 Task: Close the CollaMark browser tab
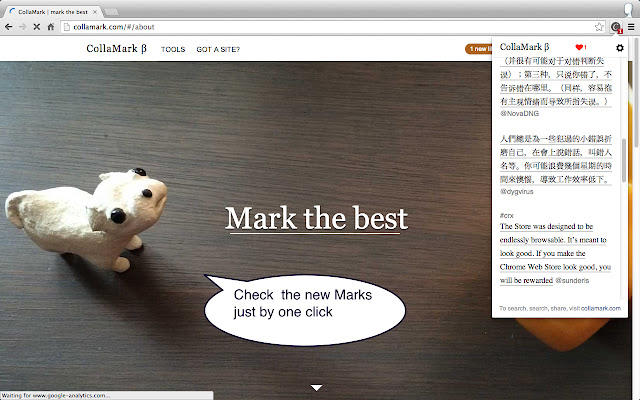tap(95, 12)
